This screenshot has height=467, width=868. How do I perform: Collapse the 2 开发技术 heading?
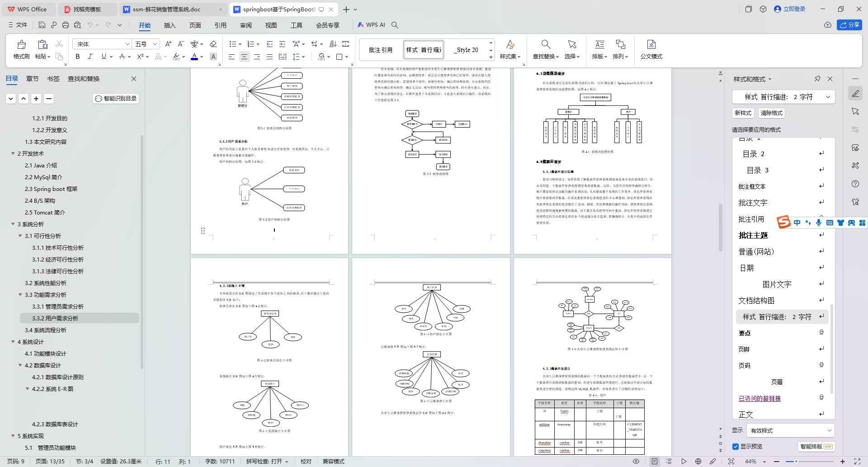[13, 153]
